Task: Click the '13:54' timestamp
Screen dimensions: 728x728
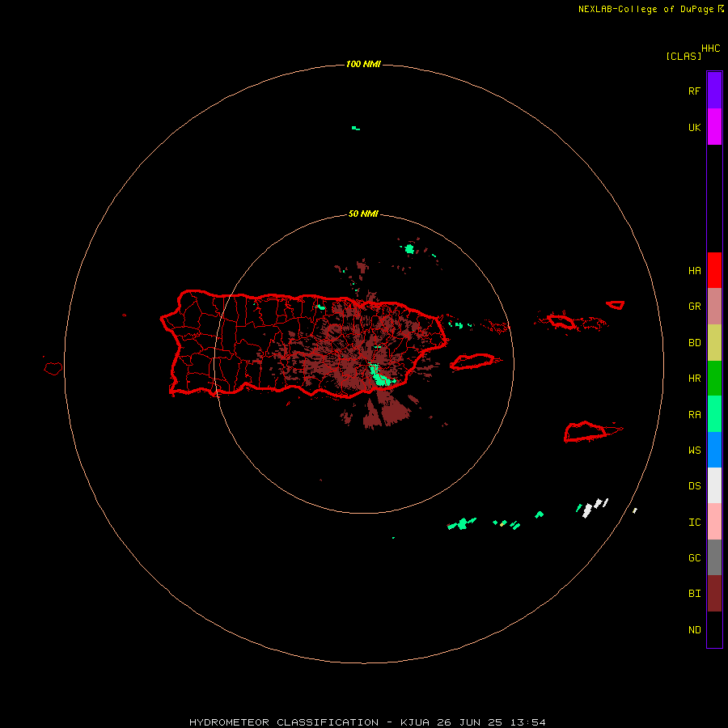Action: pyautogui.click(x=527, y=722)
